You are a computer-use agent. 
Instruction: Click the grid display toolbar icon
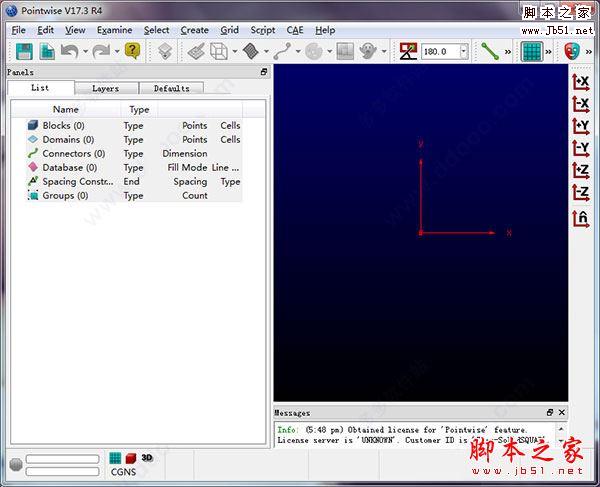[531, 51]
